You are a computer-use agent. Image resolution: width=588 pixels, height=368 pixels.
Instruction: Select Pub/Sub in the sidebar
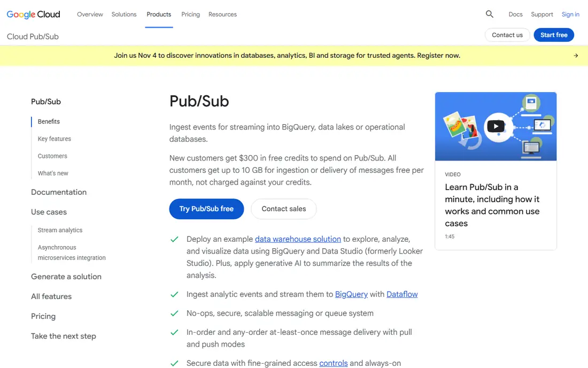pos(46,102)
